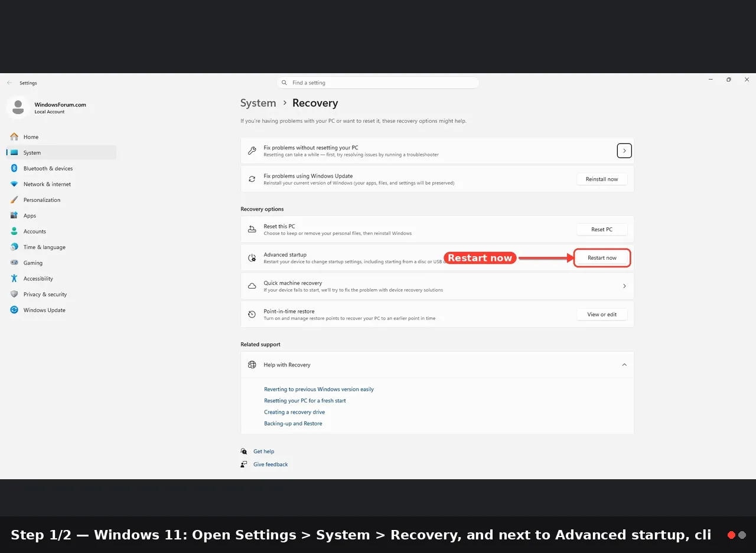Click the Windows Update sync icon
The height and width of the screenshot is (553, 756).
(14, 310)
